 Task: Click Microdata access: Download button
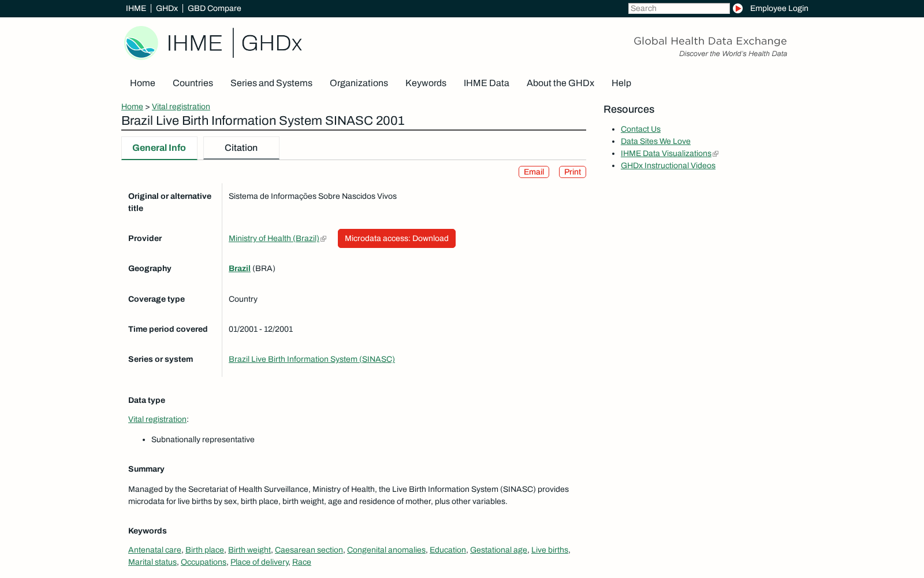[x=397, y=239]
